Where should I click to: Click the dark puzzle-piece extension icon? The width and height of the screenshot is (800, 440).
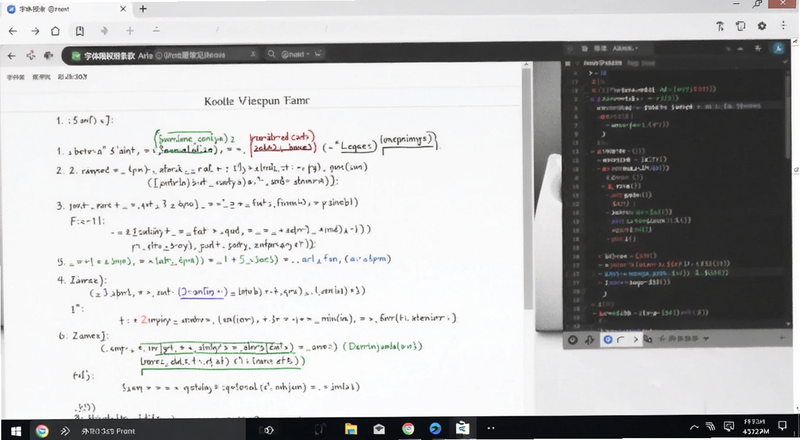point(49,56)
